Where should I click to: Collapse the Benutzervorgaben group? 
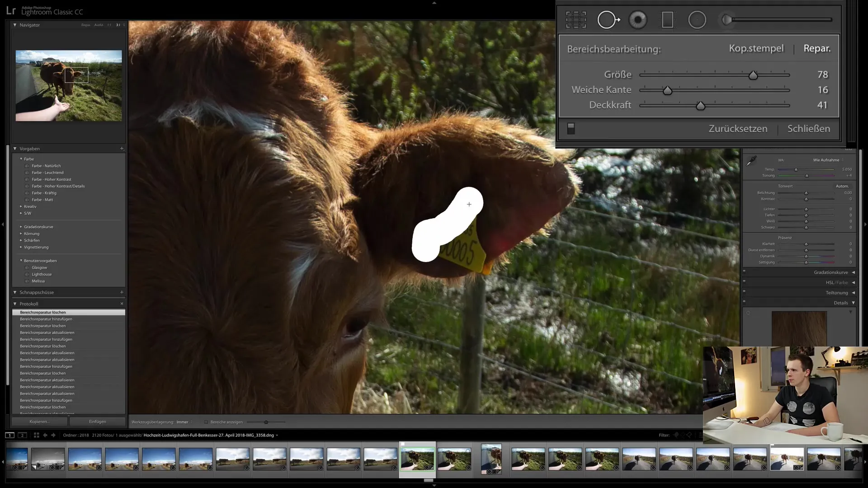point(21,261)
